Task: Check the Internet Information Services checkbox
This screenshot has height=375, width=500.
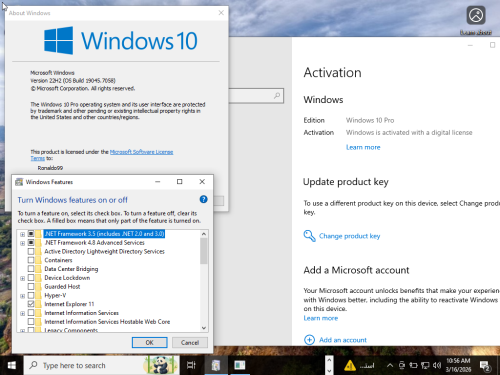Action: coord(31,313)
